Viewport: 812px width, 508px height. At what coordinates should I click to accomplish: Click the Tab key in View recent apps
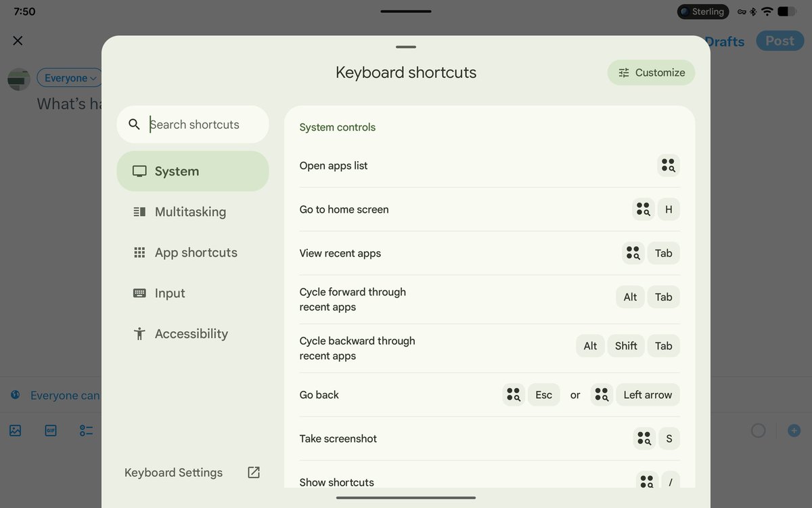point(664,253)
